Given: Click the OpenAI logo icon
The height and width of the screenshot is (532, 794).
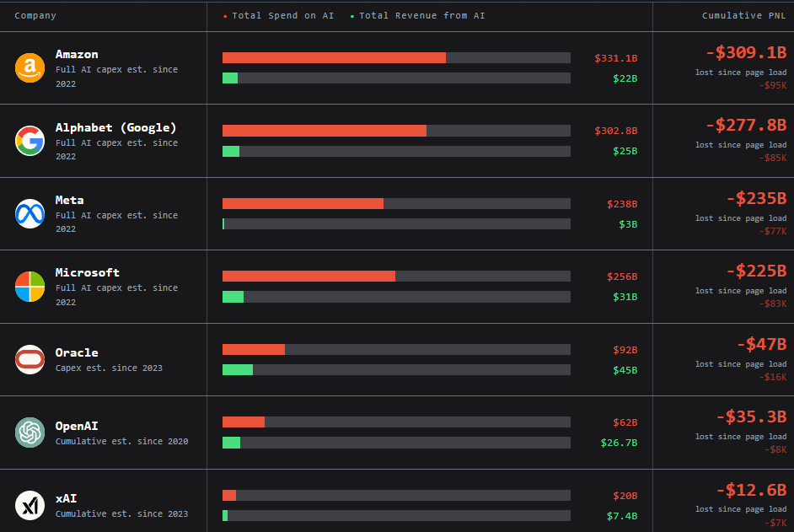Looking at the screenshot, I should [30, 433].
